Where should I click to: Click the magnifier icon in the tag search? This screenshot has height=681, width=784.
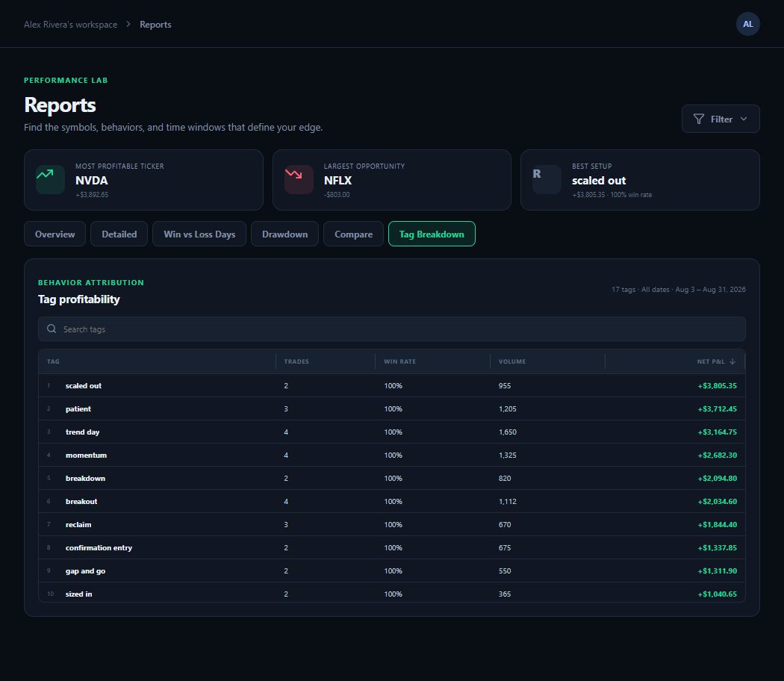pyautogui.click(x=52, y=329)
